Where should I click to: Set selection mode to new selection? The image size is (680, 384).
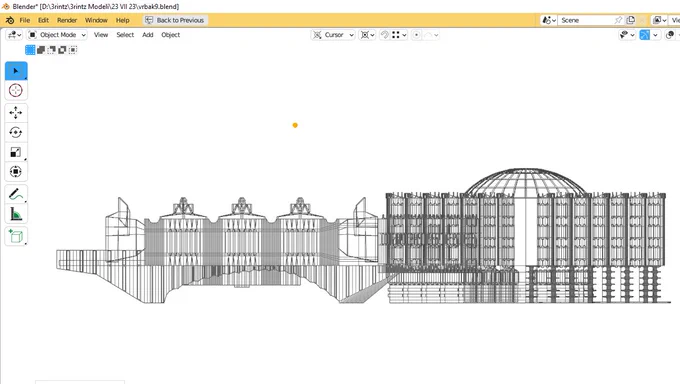point(30,50)
